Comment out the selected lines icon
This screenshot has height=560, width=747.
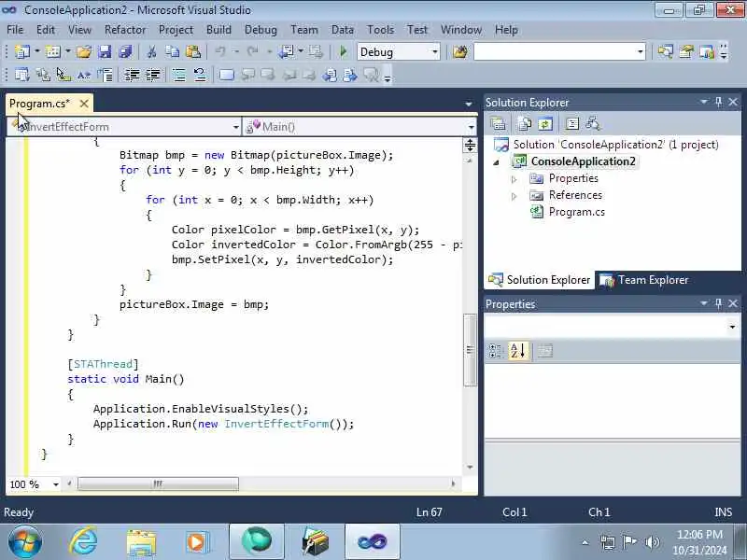[x=179, y=75]
